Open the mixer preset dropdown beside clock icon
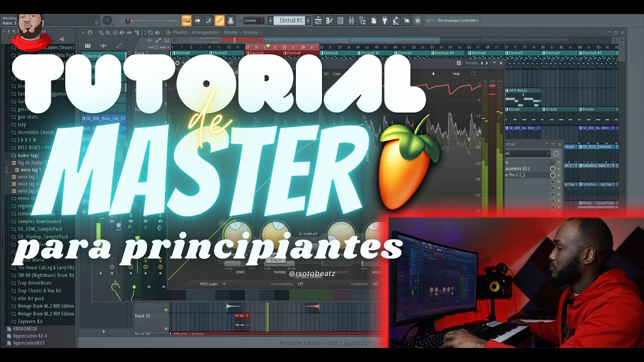Screen dimensions: 644x362 tap(527, 153)
